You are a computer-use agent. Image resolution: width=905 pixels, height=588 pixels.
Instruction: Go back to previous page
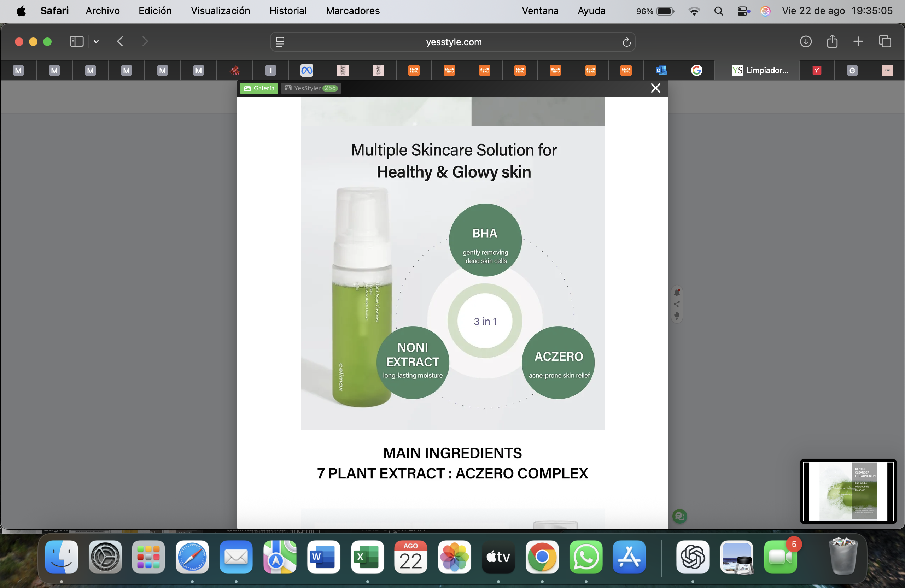[x=120, y=41]
